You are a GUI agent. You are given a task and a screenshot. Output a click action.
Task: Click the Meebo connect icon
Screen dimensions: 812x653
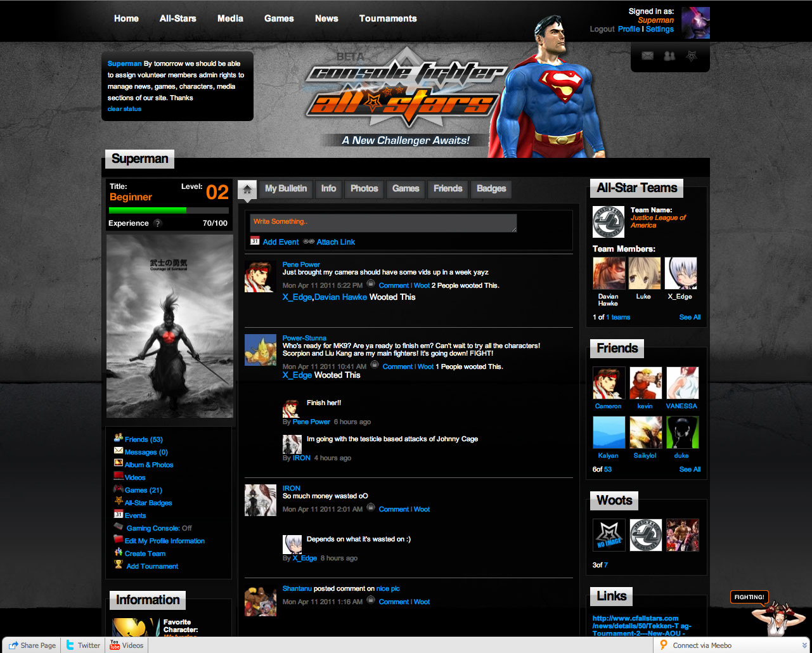coord(664,645)
